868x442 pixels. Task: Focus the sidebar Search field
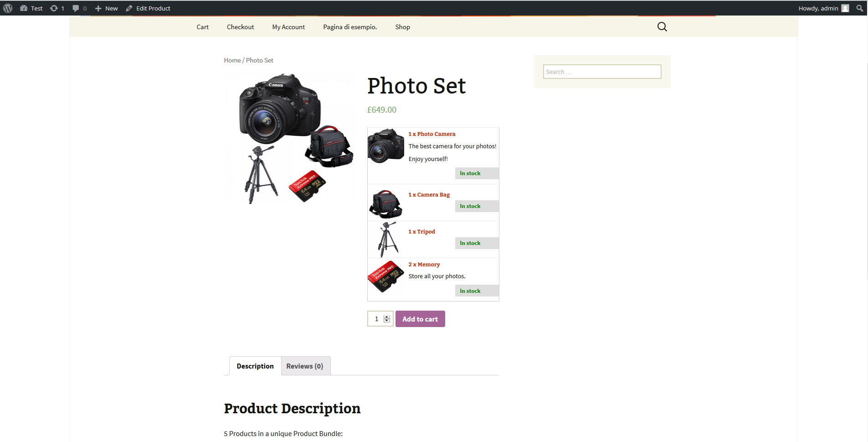point(602,72)
